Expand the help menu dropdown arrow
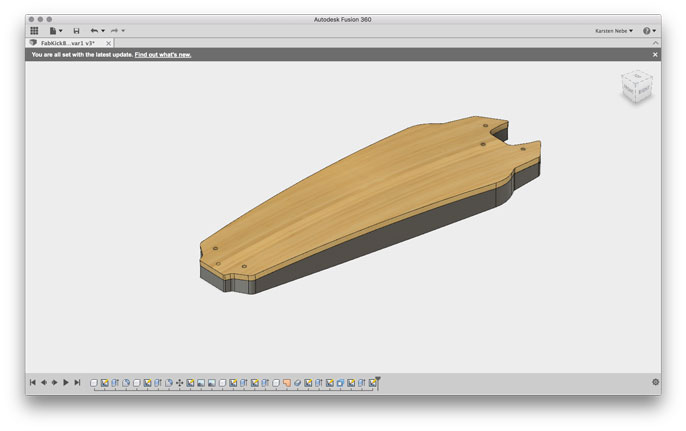 coord(654,31)
